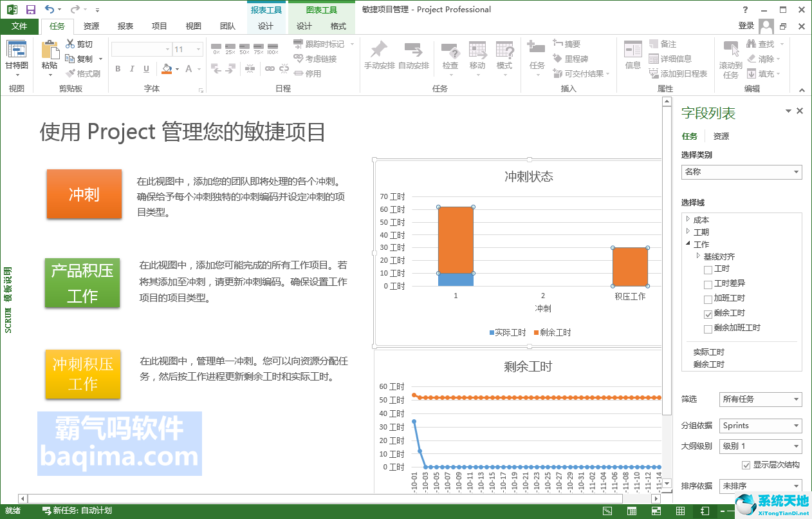Toggle 显示层次结构 checkbox
The image size is (812, 519).
coord(746,465)
